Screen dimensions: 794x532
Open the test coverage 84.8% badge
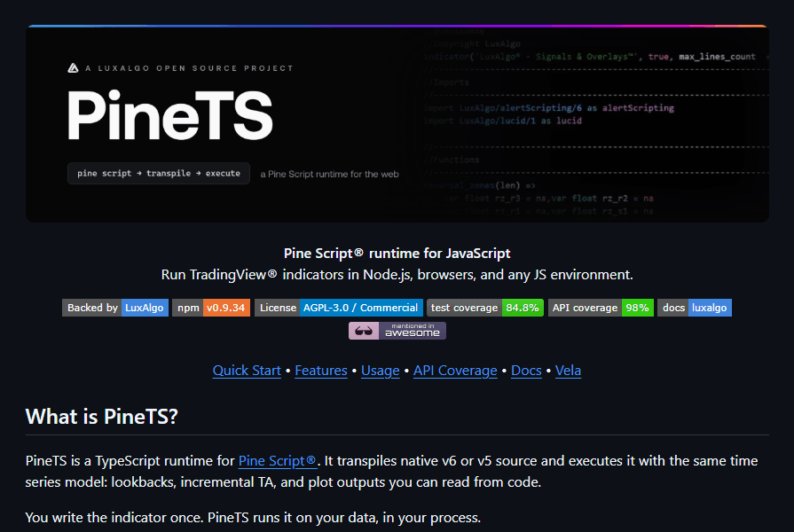[485, 308]
